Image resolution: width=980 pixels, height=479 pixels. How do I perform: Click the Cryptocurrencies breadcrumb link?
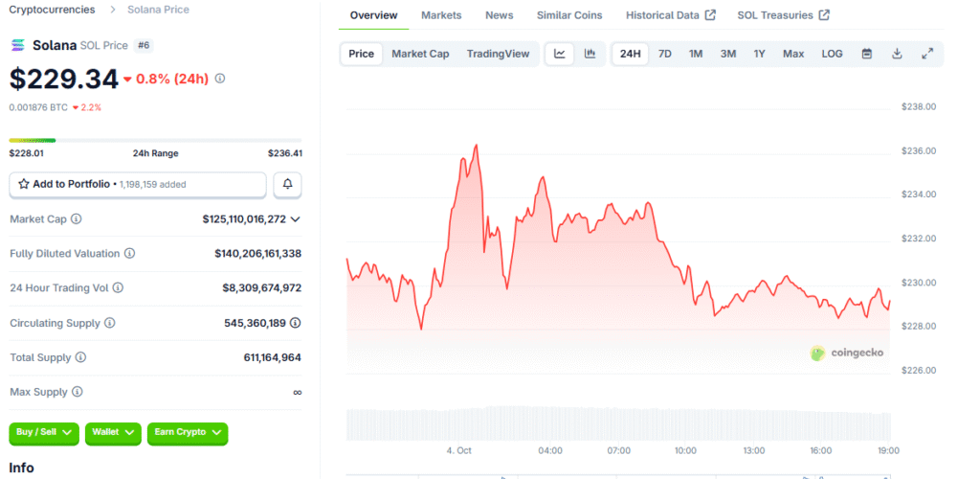[x=52, y=10]
